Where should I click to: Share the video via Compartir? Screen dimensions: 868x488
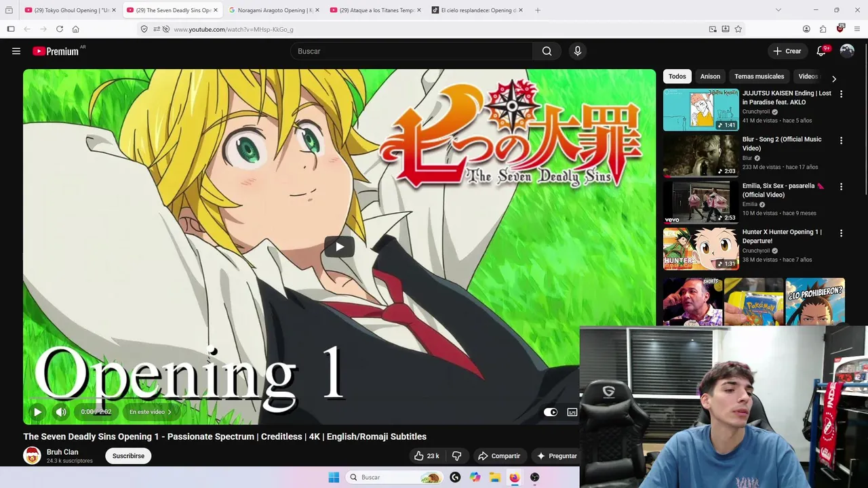499,456
